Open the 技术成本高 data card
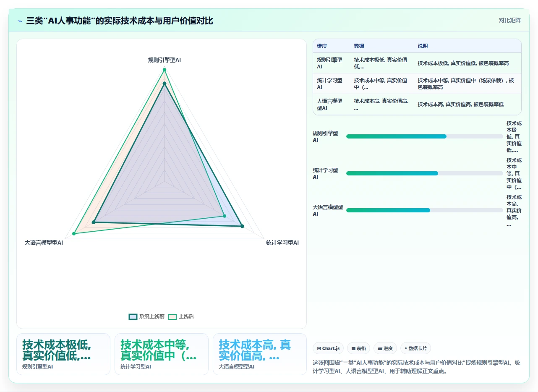 [260, 354]
